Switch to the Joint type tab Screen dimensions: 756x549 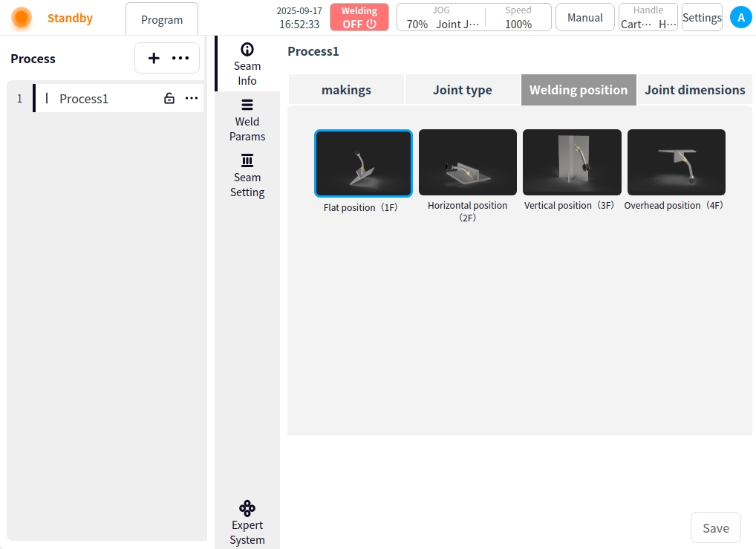click(x=462, y=90)
